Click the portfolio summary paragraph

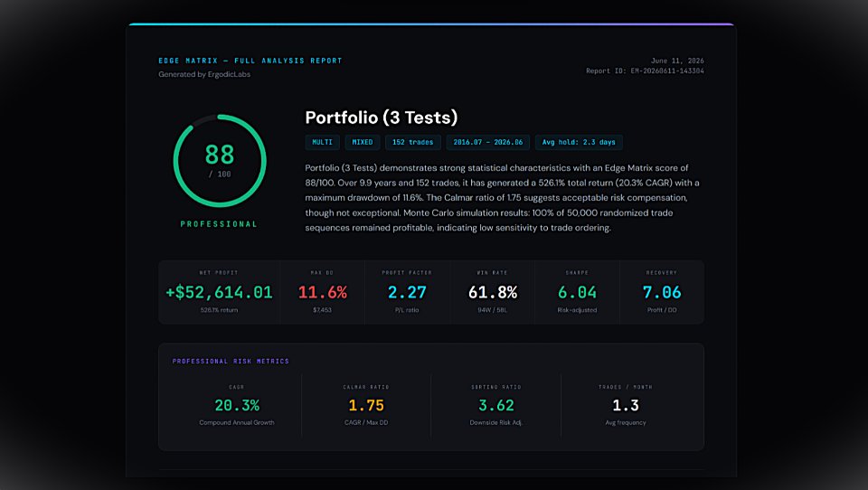pos(503,198)
